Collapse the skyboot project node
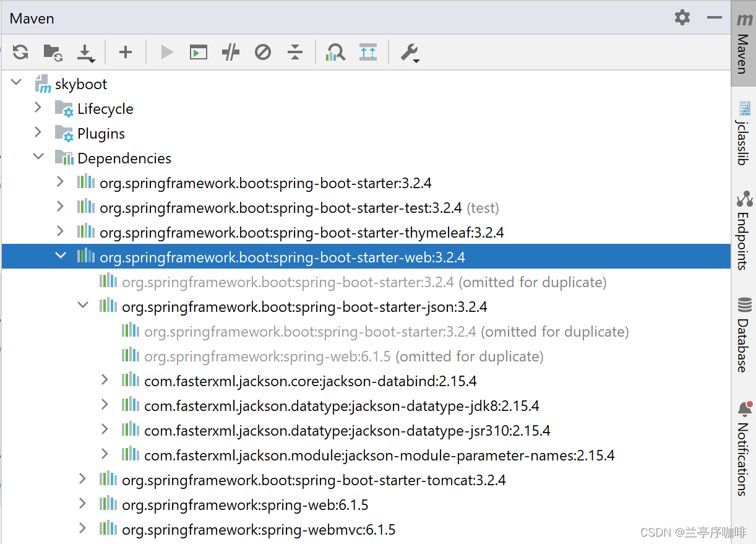Screen dimensions: 756x544 click(17, 82)
